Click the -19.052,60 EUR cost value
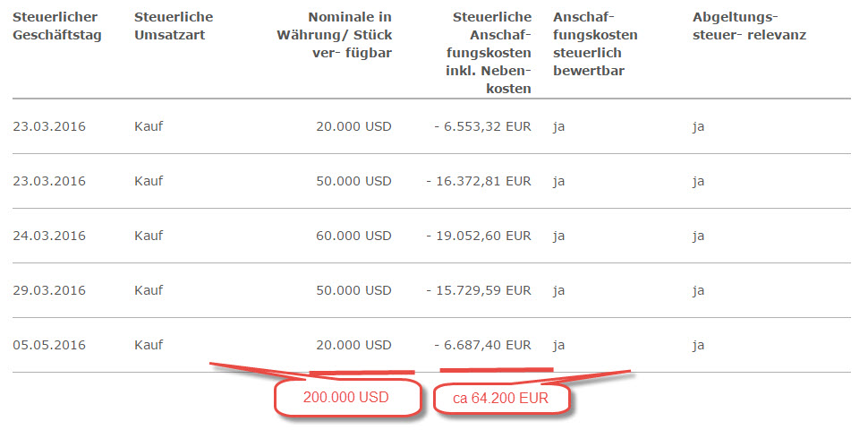The height and width of the screenshot is (430, 868). [x=479, y=236]
